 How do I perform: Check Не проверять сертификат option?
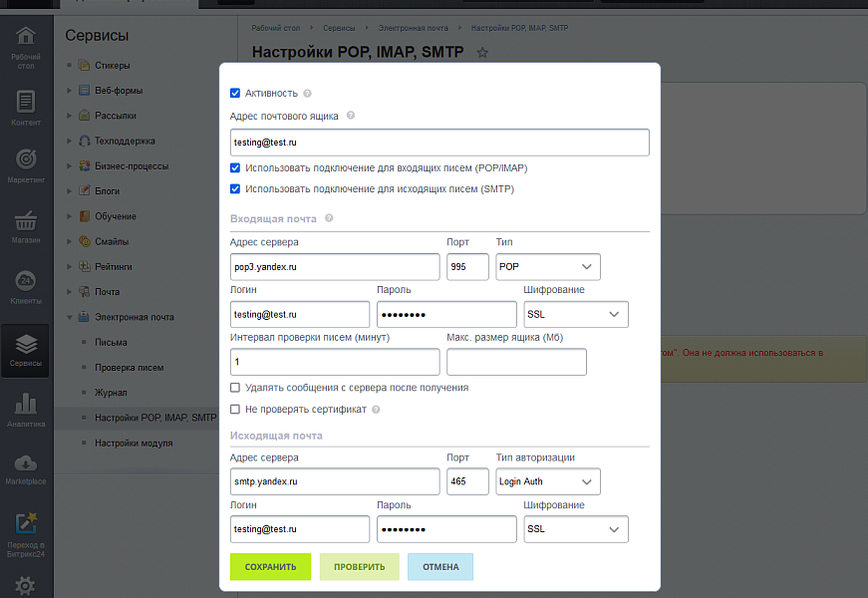pos(235,409)
